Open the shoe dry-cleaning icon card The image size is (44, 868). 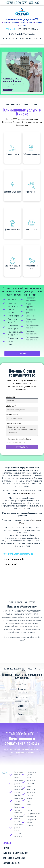click(x=12, y=148)
